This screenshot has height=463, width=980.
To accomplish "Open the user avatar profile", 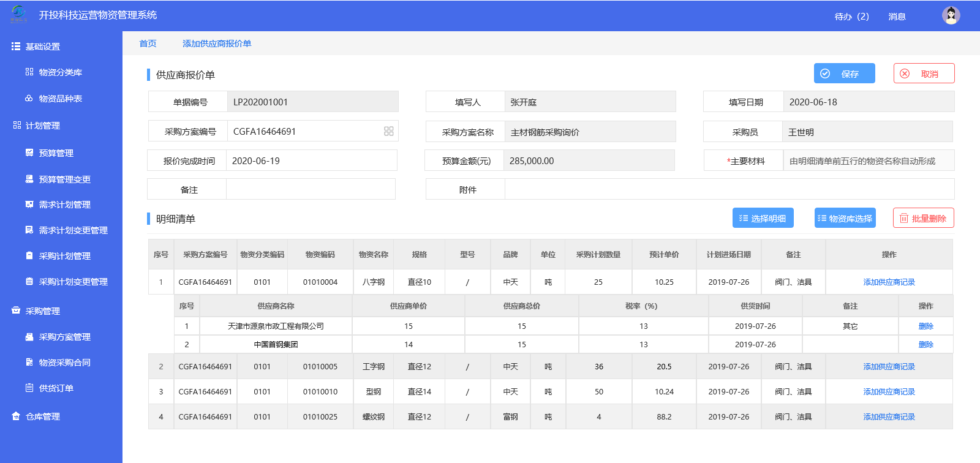I will pos(951,15).
